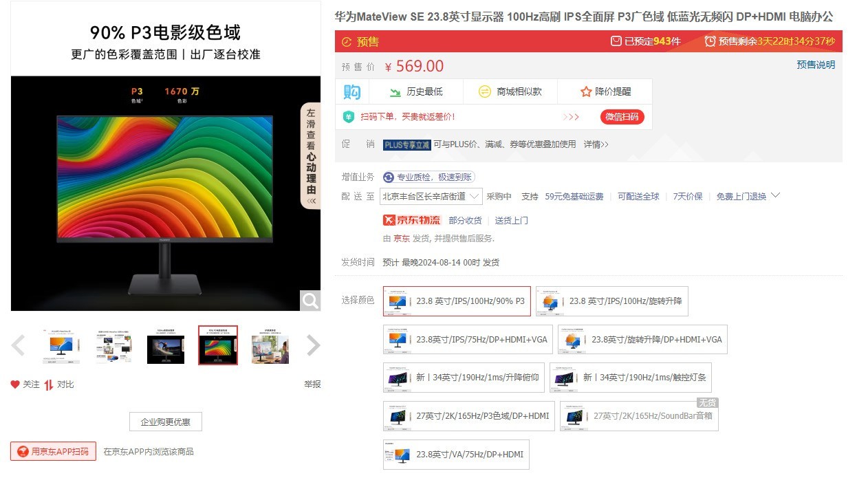Click the PLUS专享立减 promotion tag
This screenshot has height=478, width=868.
click(406, 144)
